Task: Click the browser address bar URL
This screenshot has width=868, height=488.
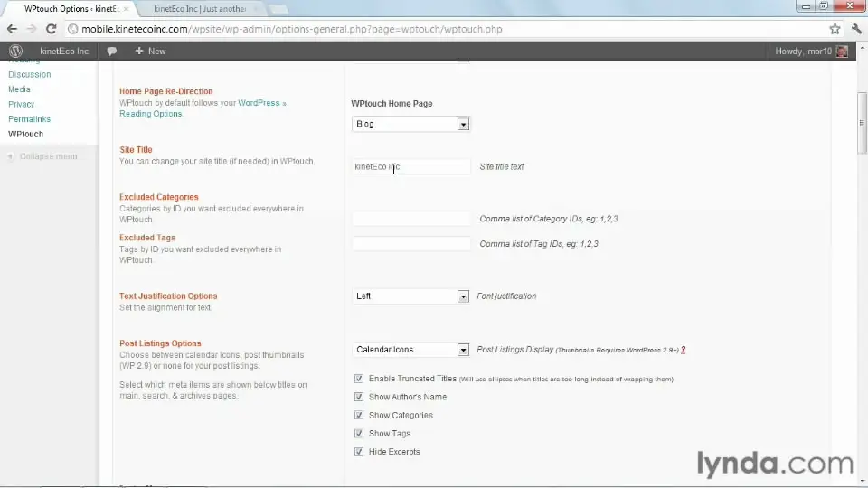Action: pyautogui.click(x=292, y=29)
